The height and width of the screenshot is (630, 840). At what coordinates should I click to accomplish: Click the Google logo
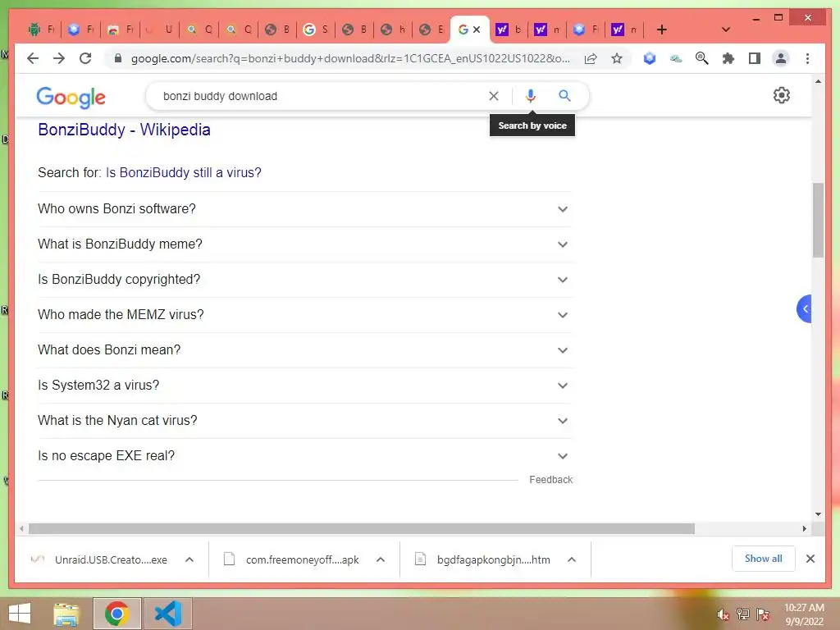point(71,97)
